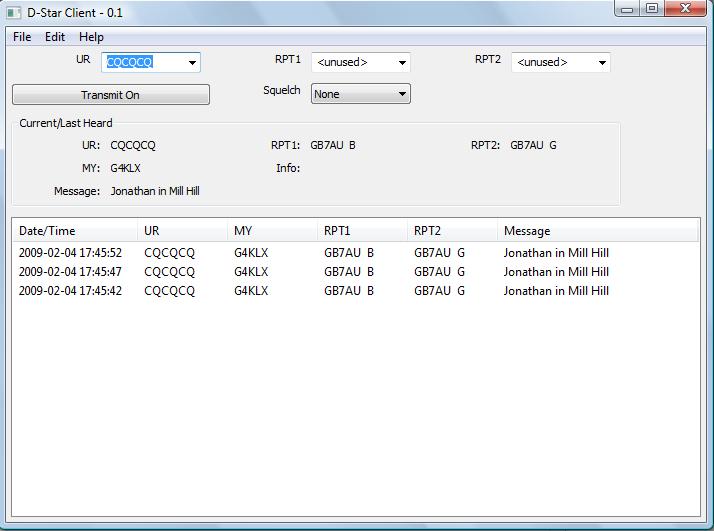Screen dimensions: 714x531
Task: Click the Last Heard Message value text
Action: [155, 191]
